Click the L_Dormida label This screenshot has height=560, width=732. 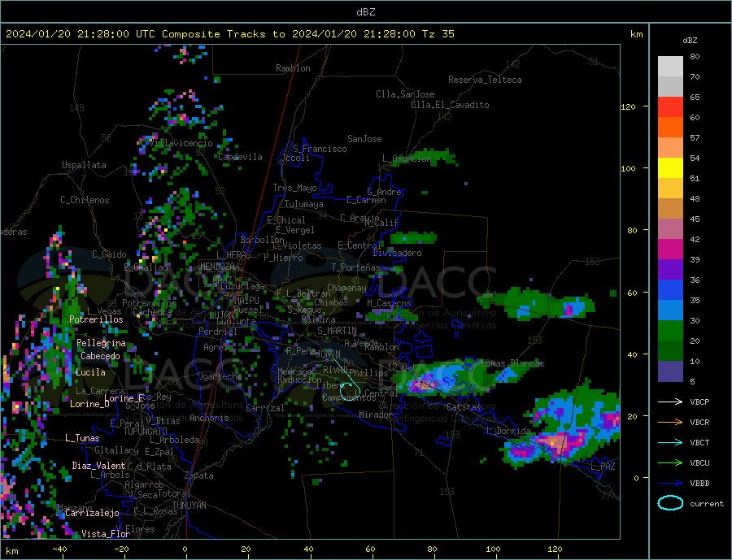click(509, 431)
